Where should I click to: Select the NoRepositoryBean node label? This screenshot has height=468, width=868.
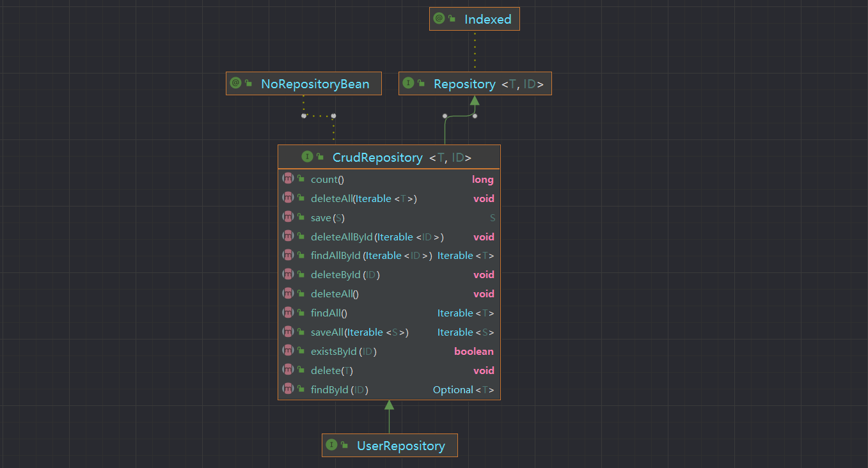click(x=315, y=84)
